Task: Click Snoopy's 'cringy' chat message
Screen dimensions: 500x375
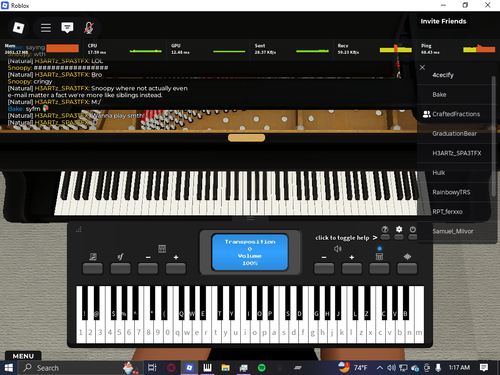Action: coord(43,81)
